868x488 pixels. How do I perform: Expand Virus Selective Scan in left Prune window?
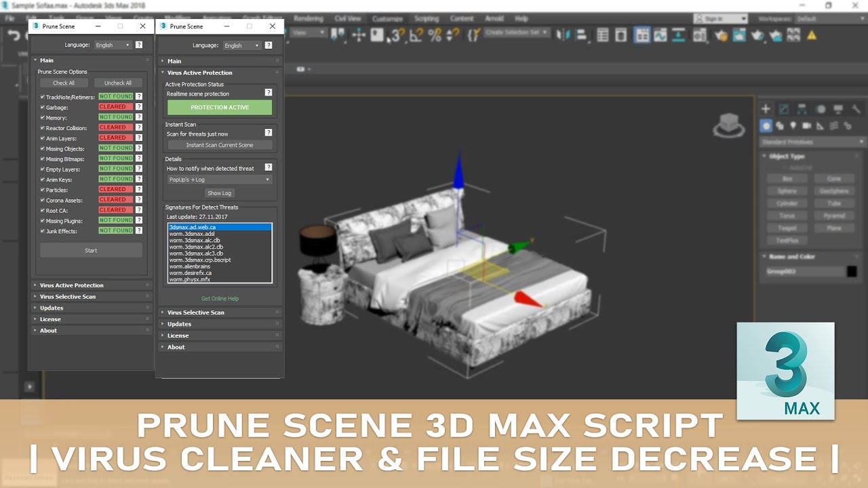pyautogui.click(x=90, y=297)
